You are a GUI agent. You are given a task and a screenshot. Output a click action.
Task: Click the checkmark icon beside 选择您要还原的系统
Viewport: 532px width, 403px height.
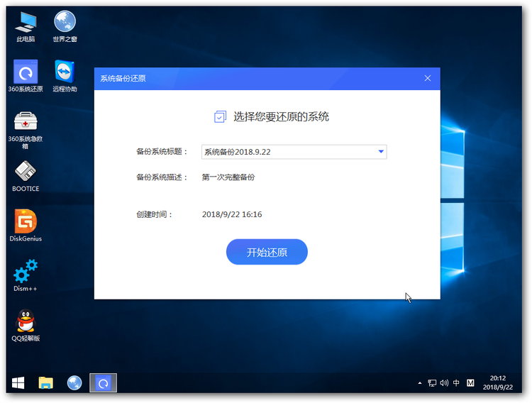(x=220, y=117)
